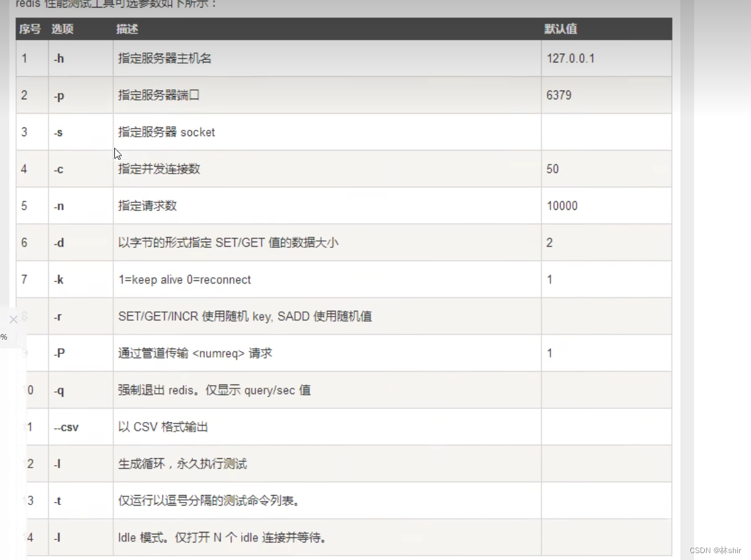Click default value 6379
The image size is (751, 560).
559,96
